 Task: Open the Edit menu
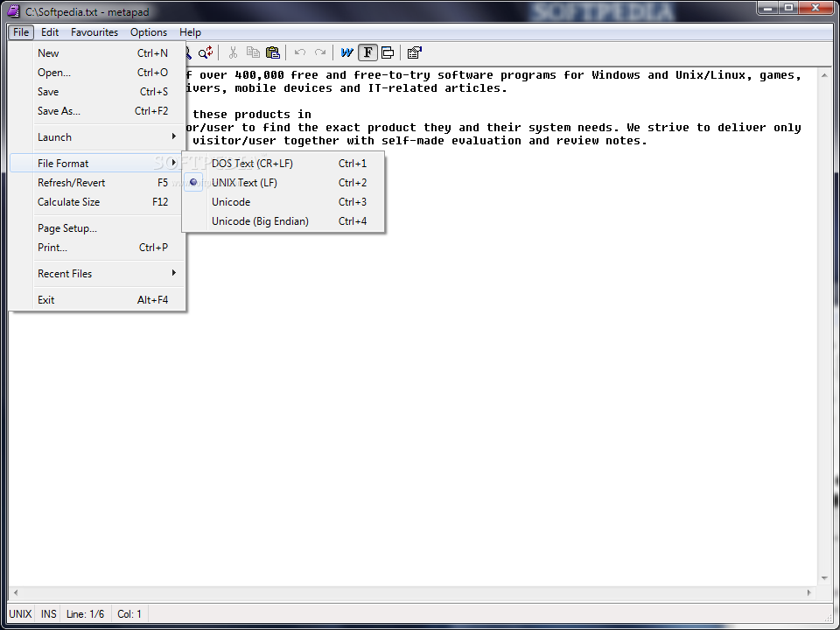tap(50, 32)
